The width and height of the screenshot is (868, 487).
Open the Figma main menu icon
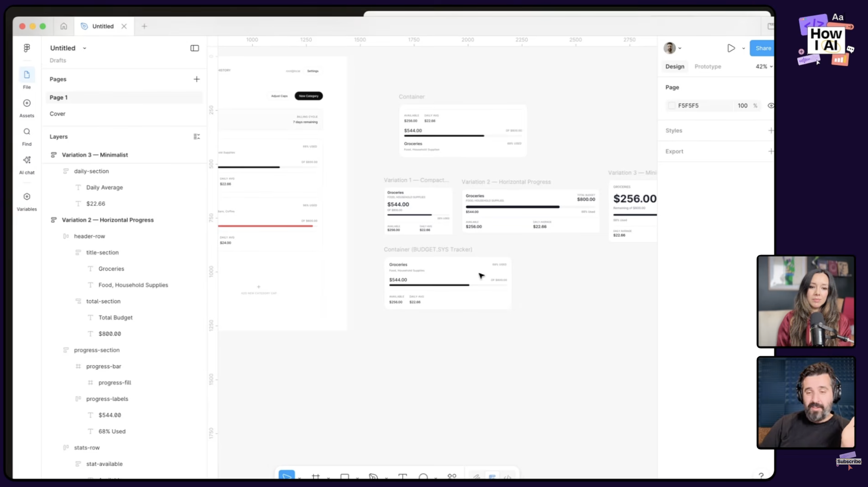click(x=27, y=48)
